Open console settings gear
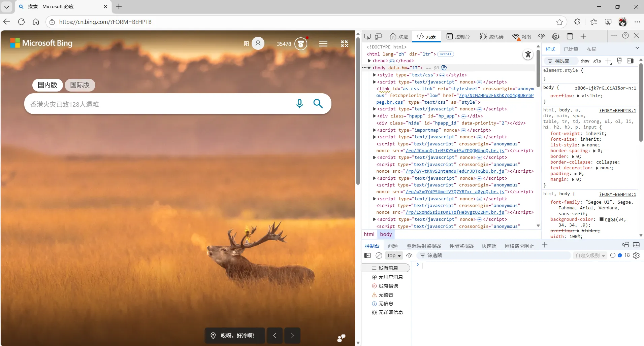Screen dimensions: 644x346 (x=636, y=255)
